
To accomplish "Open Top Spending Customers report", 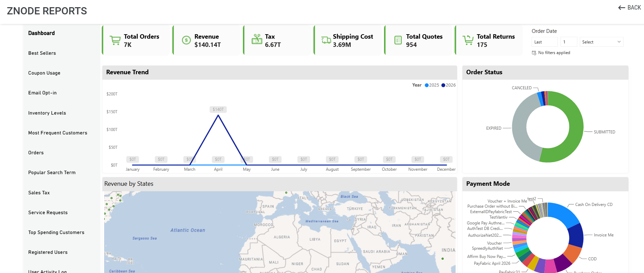I will click(x=56, y=232).
